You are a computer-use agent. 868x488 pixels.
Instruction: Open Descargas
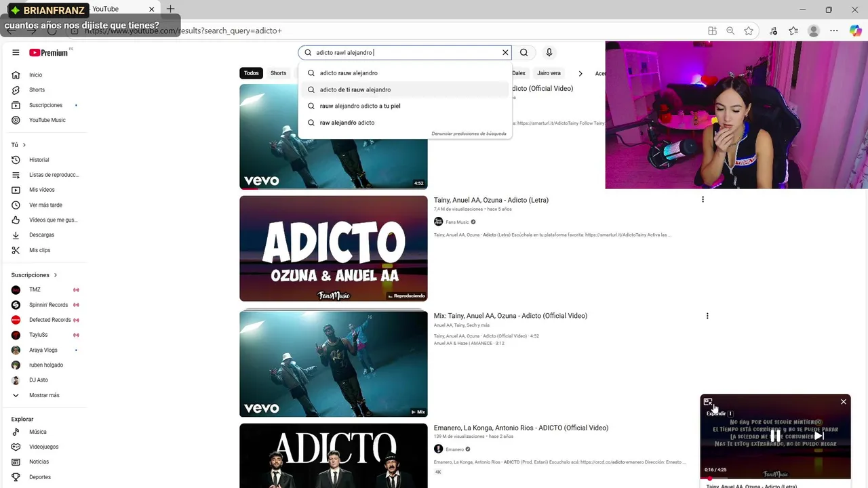tap(43, 235)
